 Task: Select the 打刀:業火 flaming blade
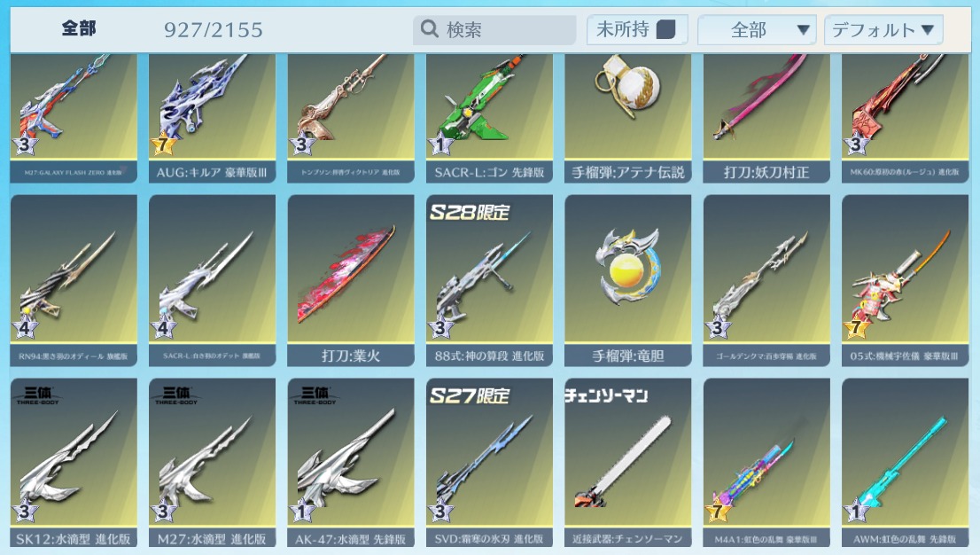(x=351, y=280)
